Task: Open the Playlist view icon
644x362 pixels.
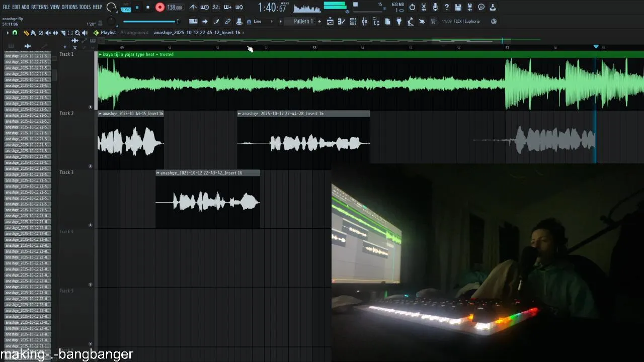Action: click(x=330, y=22)
